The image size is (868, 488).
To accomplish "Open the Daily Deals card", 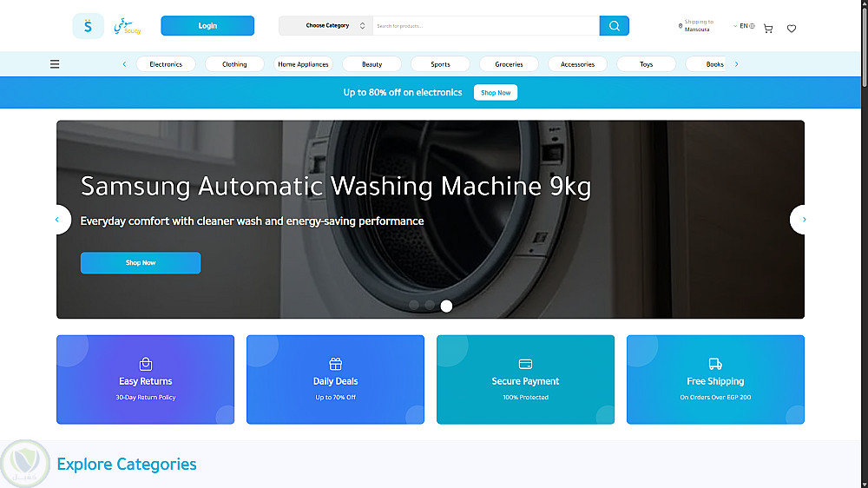I will [335, 379].
